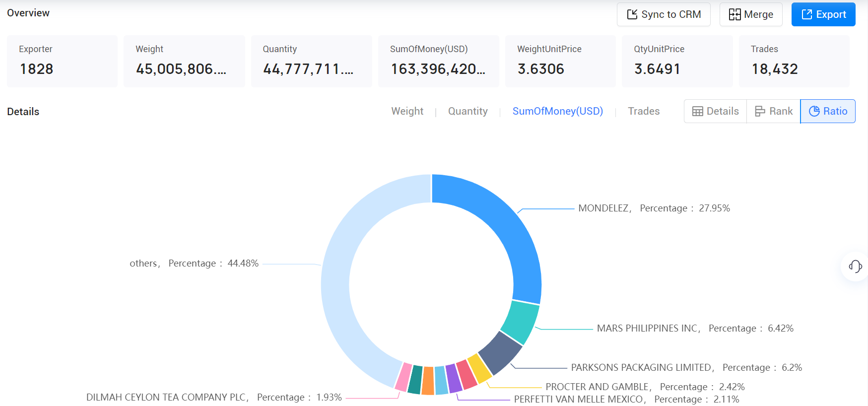Click the others 44.48% label

point(194,263)
